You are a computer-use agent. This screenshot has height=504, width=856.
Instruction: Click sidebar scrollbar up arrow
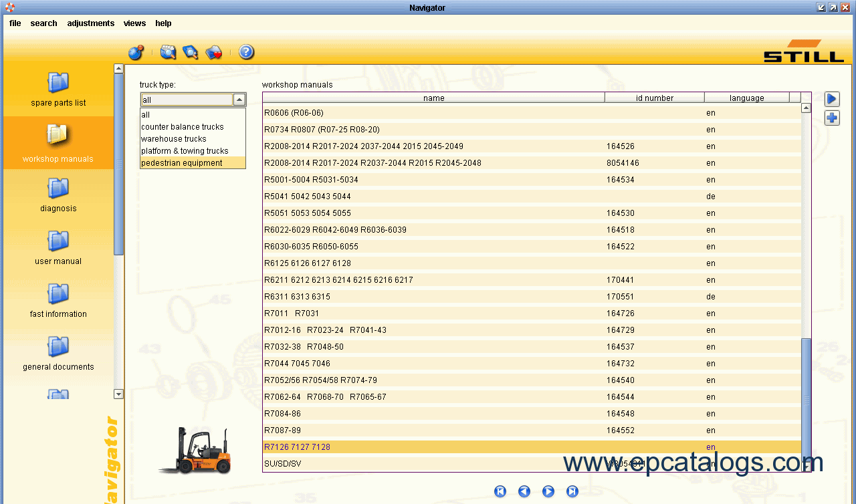119,68
